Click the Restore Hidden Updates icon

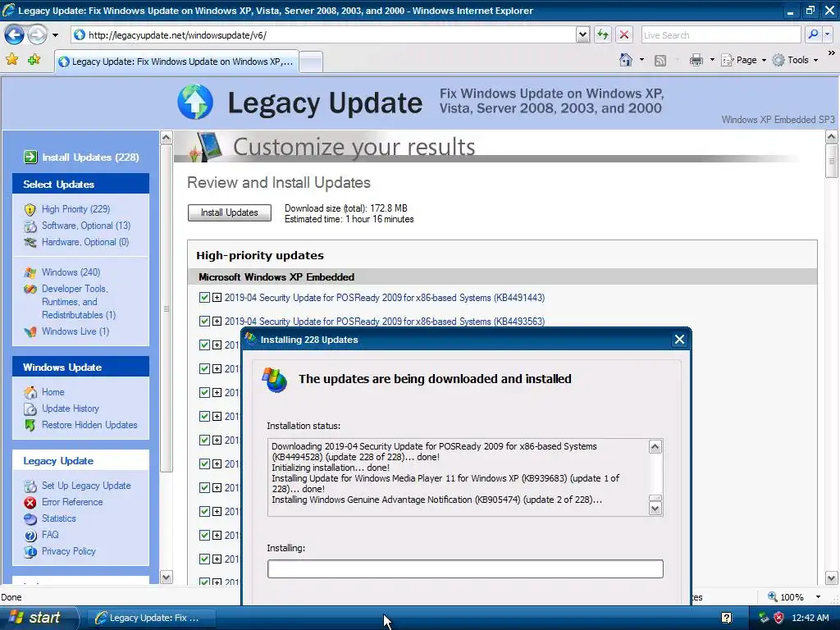30,426
